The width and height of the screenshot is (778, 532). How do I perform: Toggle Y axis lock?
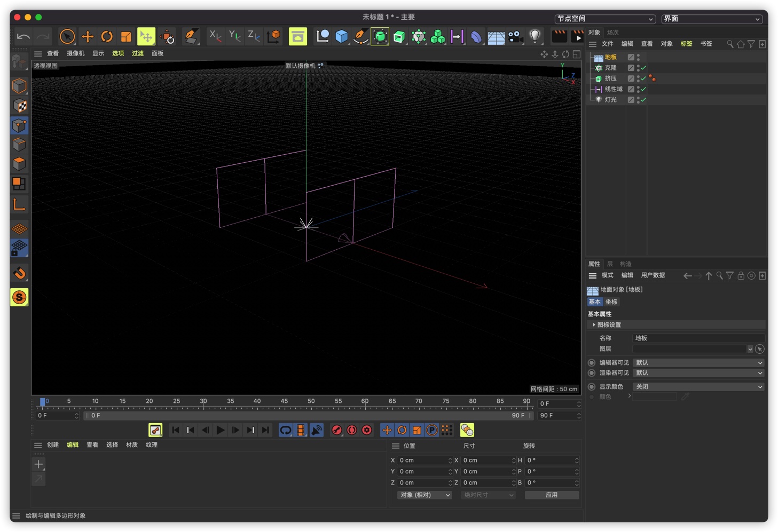[235, 36]
